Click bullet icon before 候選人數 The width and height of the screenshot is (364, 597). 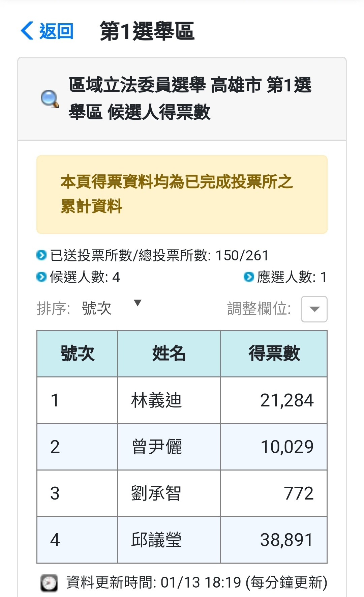[41, 277]
